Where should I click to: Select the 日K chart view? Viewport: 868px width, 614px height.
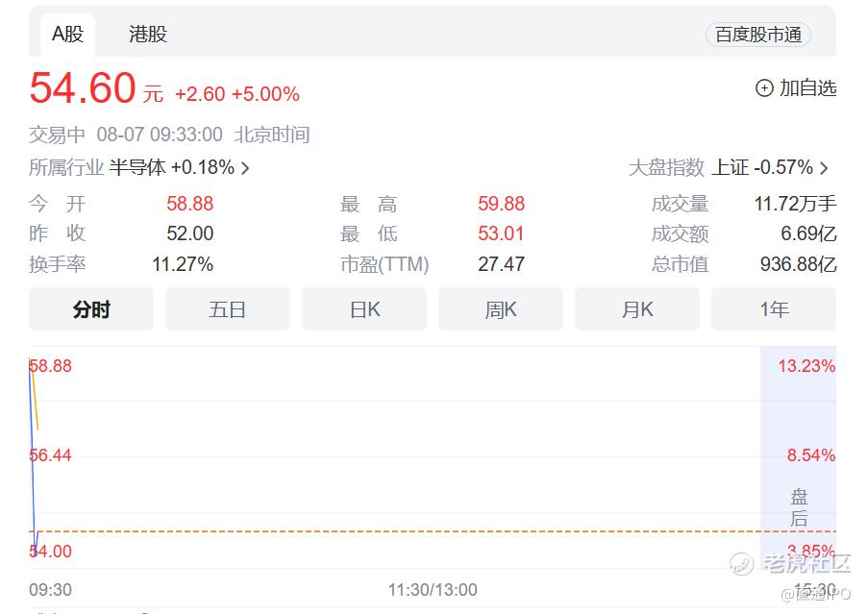364,309
